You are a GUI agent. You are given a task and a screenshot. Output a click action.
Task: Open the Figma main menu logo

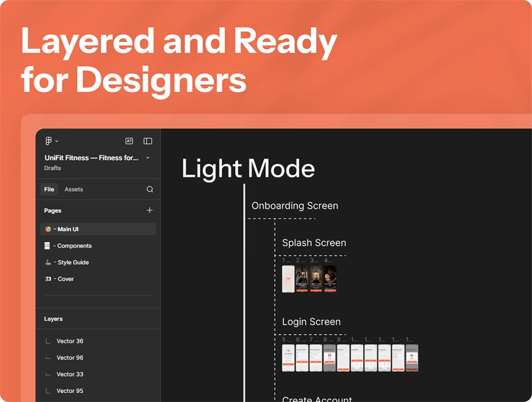coord(49,141)
